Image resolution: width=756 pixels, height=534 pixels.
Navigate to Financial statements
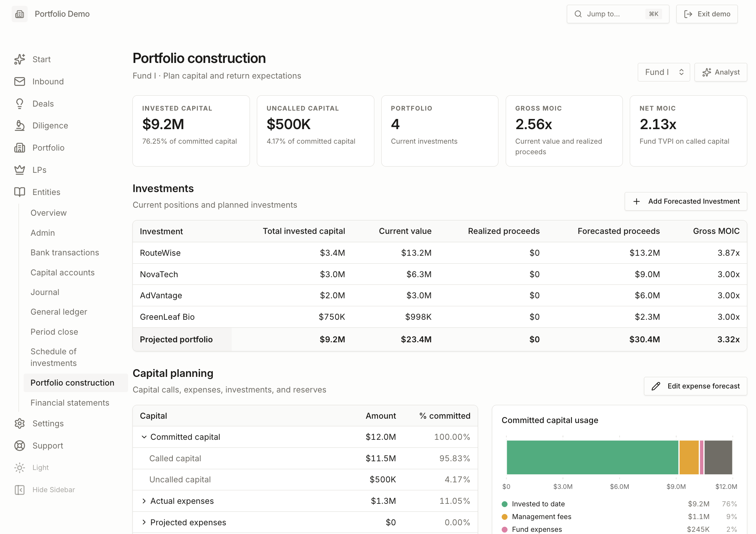pos(70,403)
